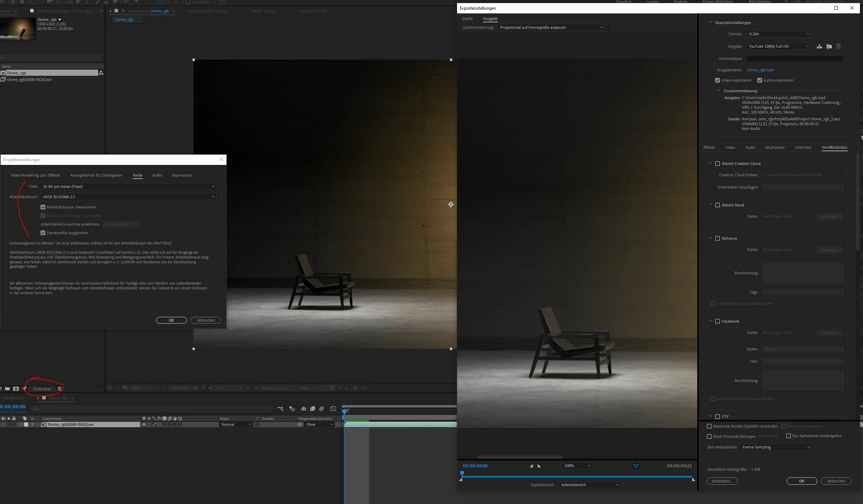This screenshot has width=863, height=504.
Task: Toggle the motion blur icon in the timeline toolbar
Action: 322,409
